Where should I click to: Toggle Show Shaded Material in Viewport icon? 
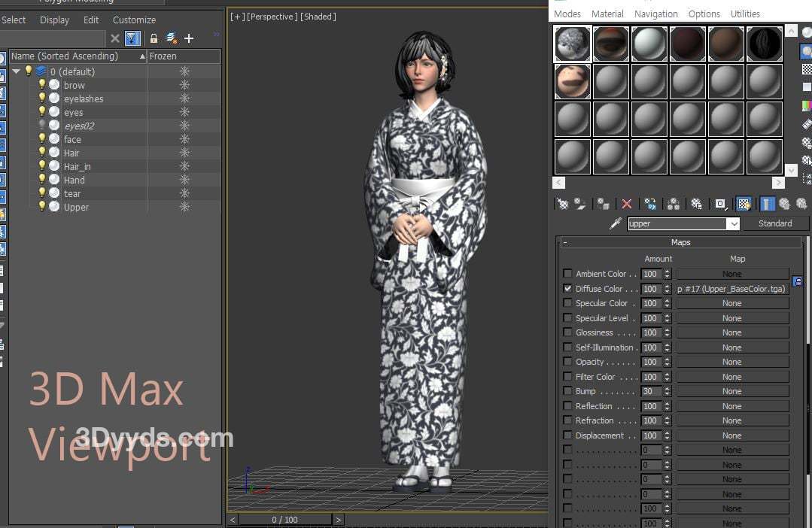click(x=744, y=204)
